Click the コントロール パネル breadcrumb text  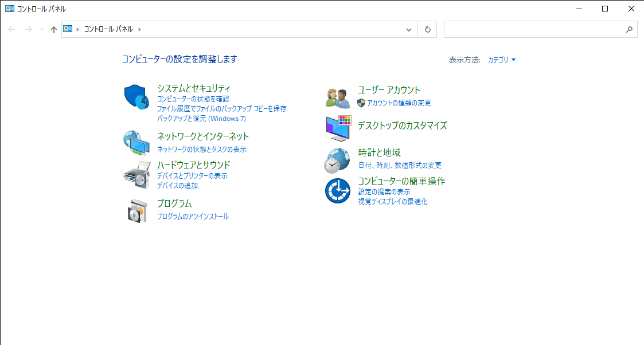[x=108, y=29]
